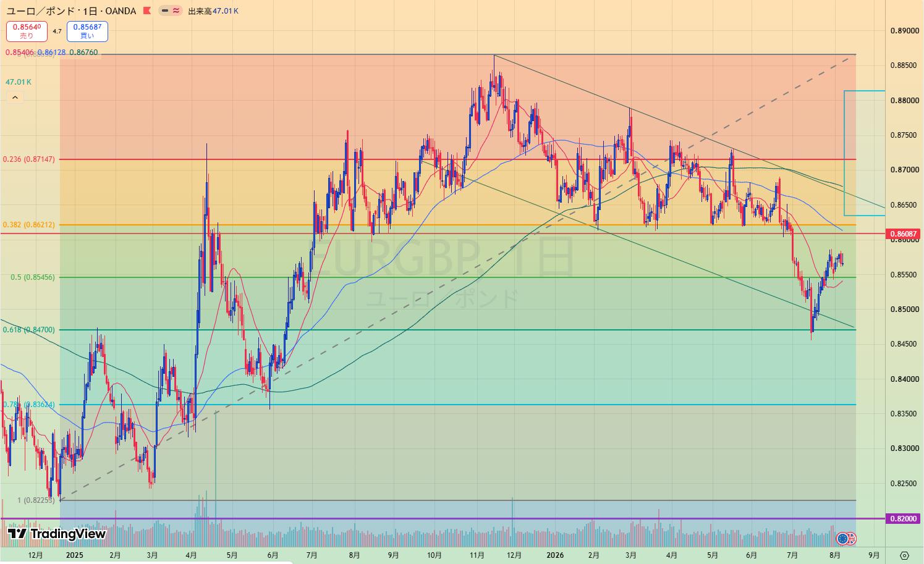Click the 11月 label on time axis
924x564 pixels.
click(477, 555)
